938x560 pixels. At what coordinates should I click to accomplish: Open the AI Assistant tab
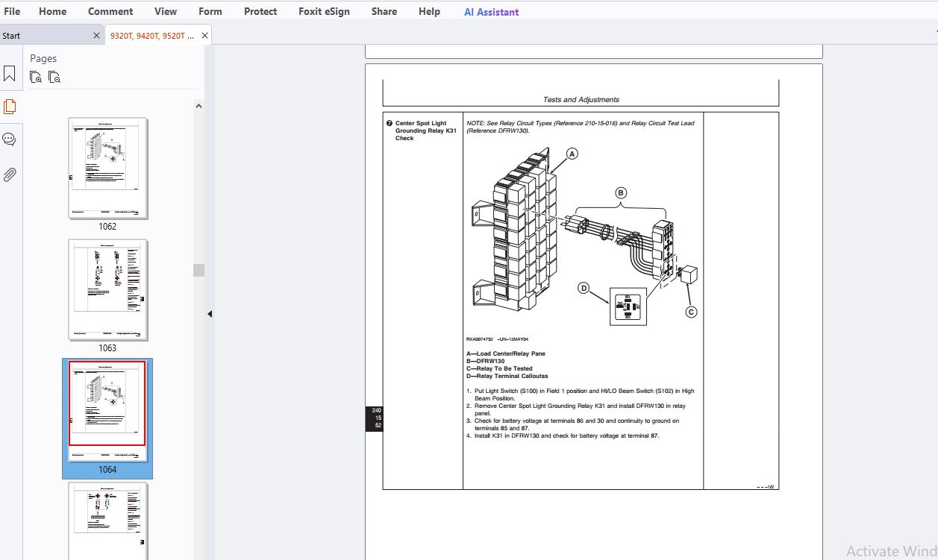click(x=491, y=11)
